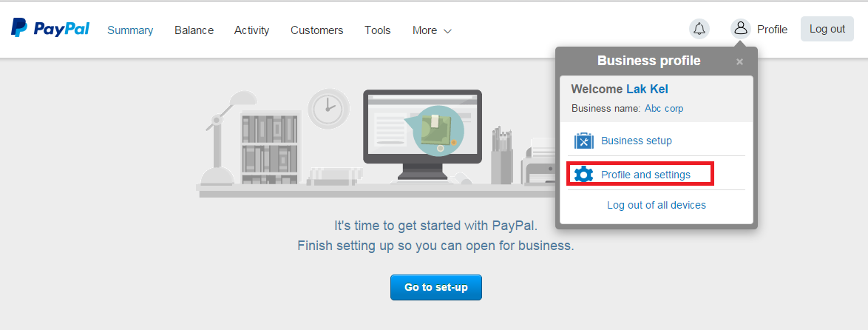Click Log out of all devices

(x=656, y=205)
